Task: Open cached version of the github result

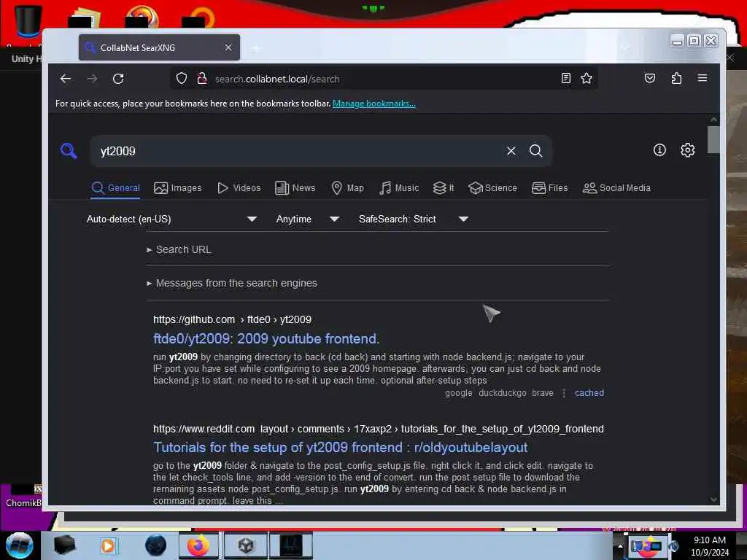Action: coord(589,393)
